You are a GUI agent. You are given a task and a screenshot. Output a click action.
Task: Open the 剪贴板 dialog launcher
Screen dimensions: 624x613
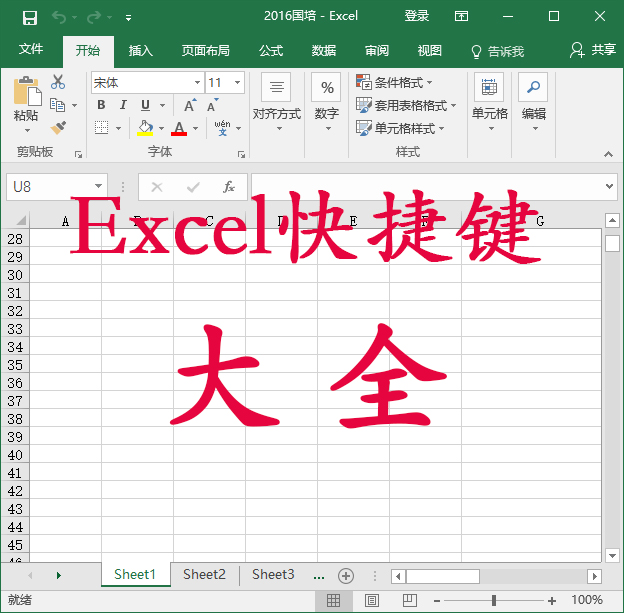pyautogui.click(x=78, y=154)
